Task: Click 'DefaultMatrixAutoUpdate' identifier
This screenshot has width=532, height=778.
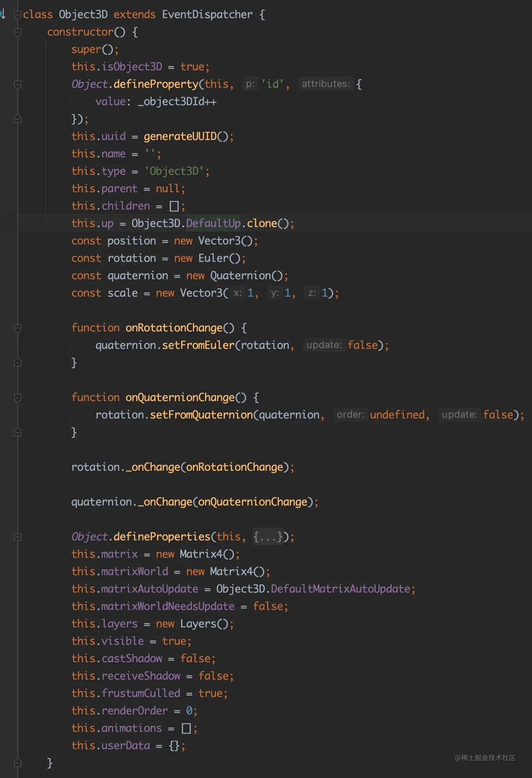Action: point(341,589)
